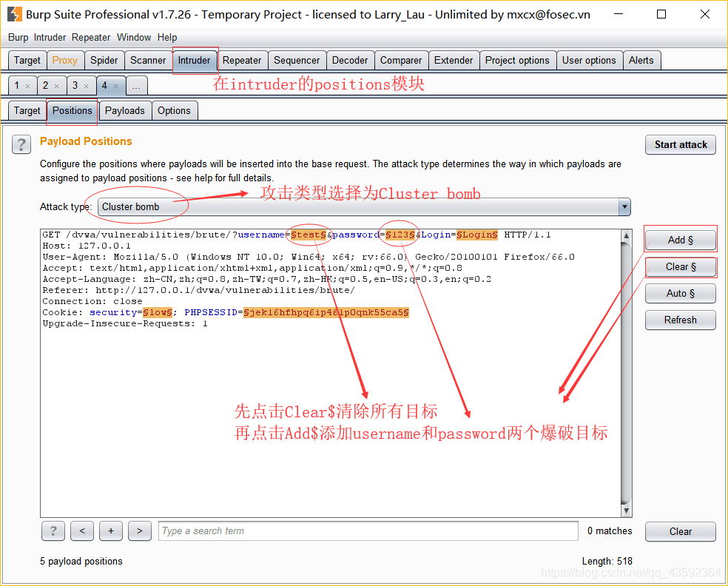This screenshot has height=586, width=728.
Task: Switch to the Intruder Target sub-tab
Action: [x=27, y=110]
